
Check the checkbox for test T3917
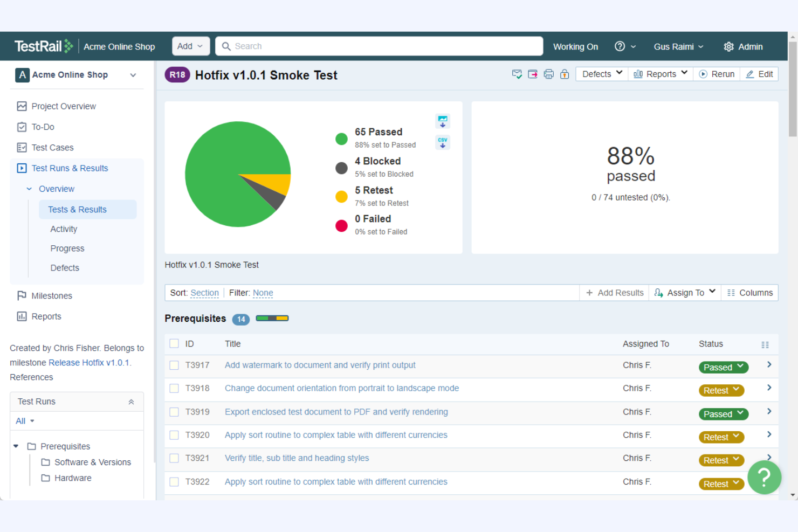pyautogui.click(x=174, y=365)
